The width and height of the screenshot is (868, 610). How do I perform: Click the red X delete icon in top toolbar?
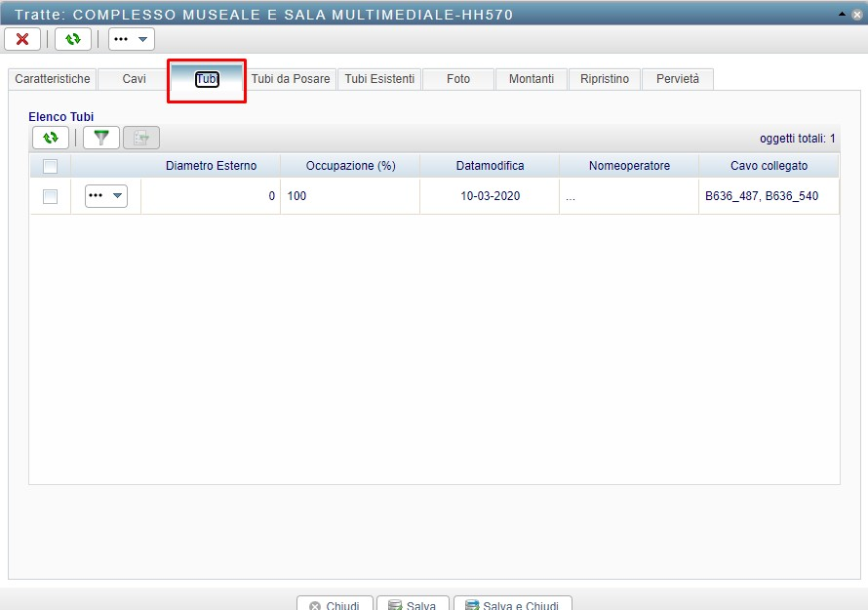pyautogui.click(x=22, y=39)
